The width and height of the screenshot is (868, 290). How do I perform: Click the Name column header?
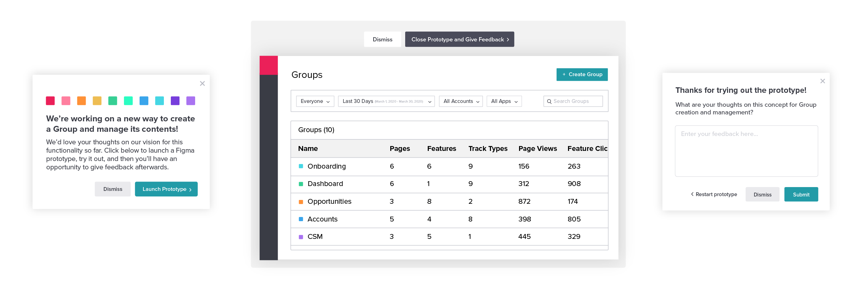tap(308, 148)
